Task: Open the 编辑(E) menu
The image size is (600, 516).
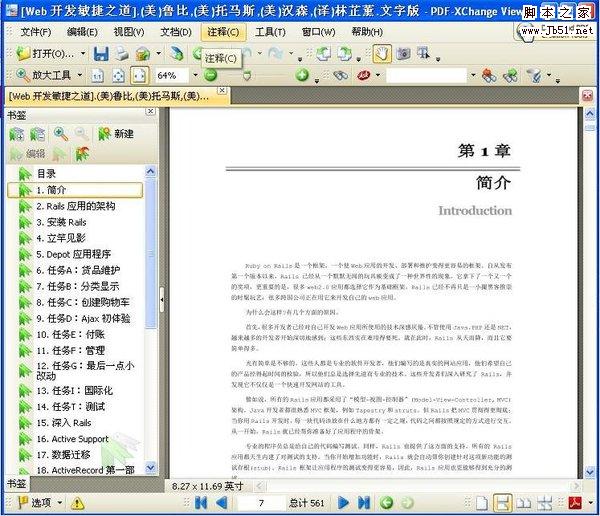Action: pos(82,32)
